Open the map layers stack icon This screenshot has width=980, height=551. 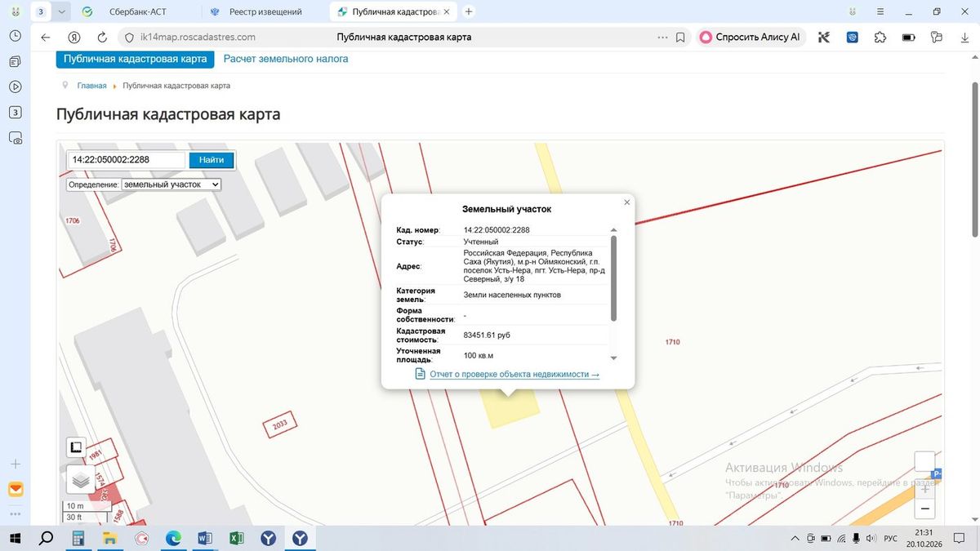coord(80,480)
